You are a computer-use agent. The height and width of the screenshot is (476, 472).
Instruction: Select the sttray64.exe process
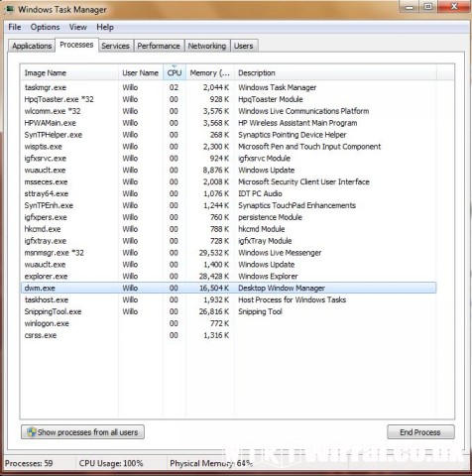click(x=228, y=193)
